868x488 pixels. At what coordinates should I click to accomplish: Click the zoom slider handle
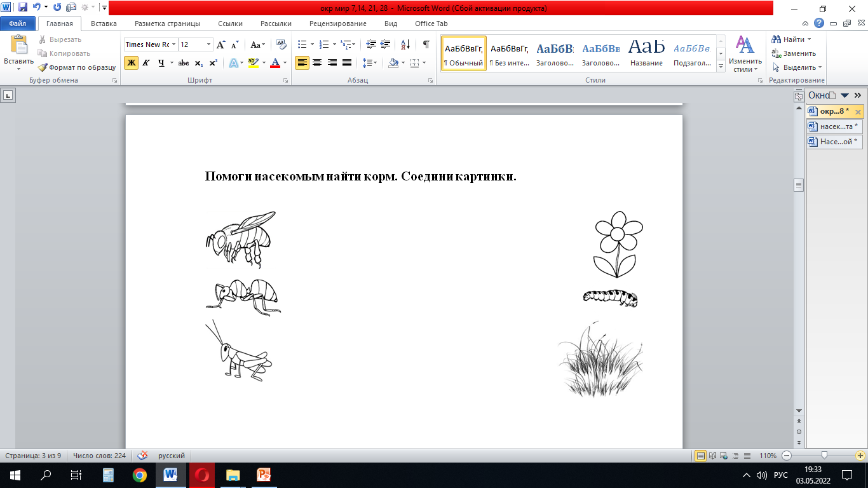click(x=824, y=456)
